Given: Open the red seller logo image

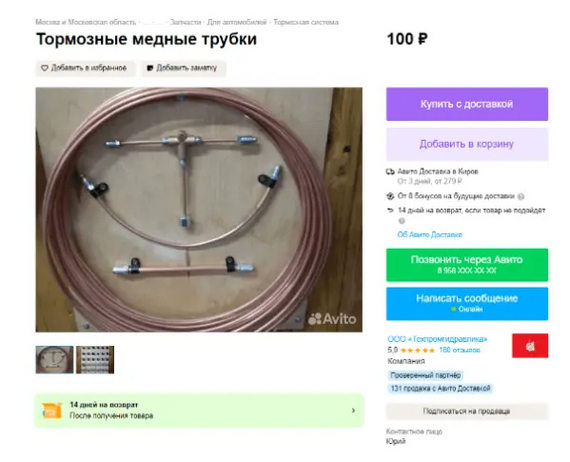Looking at the screenshot, I should click(x=530, y=346).
